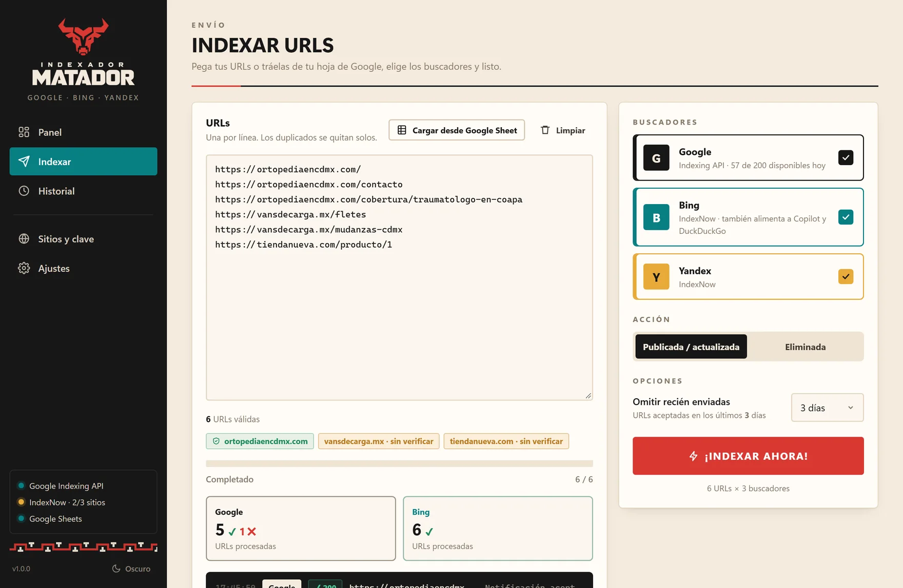Click the Google Sheet table icon
Viewport: 903px width, 588px height.
click(x=402, y=130)
